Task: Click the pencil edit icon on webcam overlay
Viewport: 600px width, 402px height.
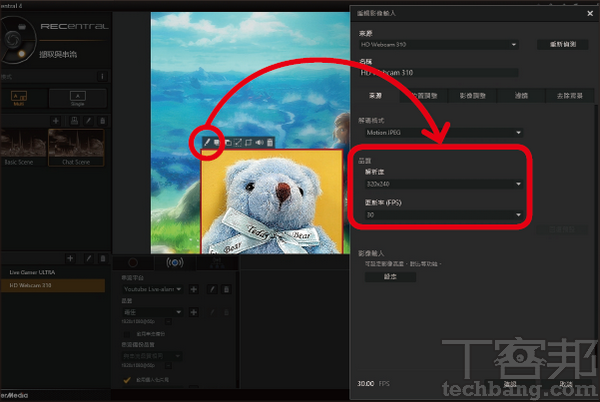Action: coord(207,143)
